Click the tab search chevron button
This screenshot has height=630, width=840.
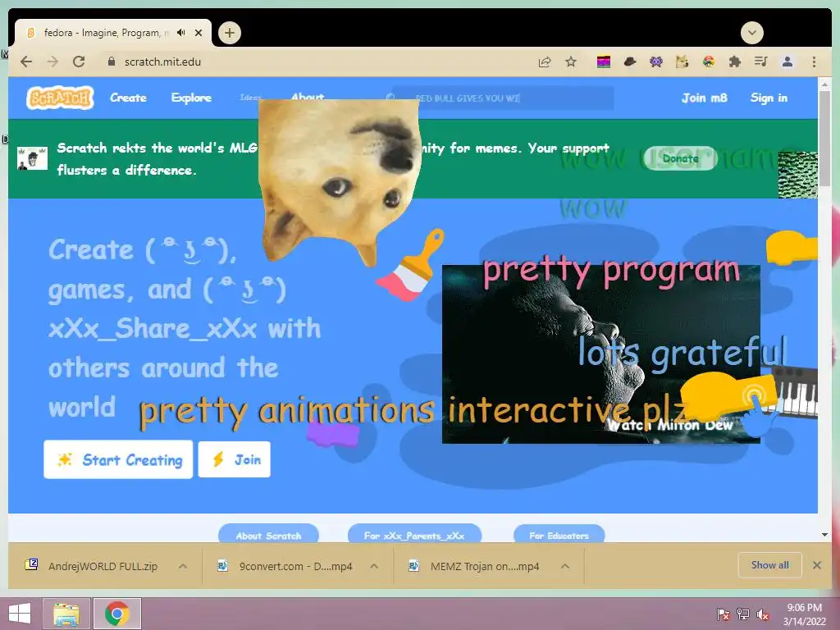click(752, 33)
